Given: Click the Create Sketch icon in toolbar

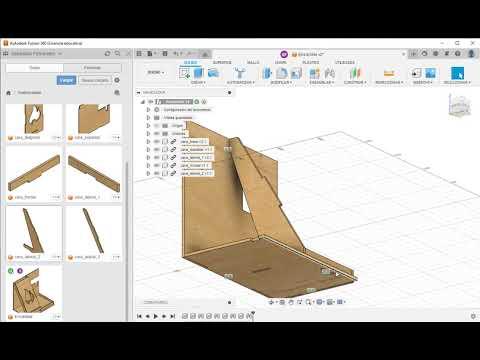Looking at the screenshot, I should click(x=184, y=73).
